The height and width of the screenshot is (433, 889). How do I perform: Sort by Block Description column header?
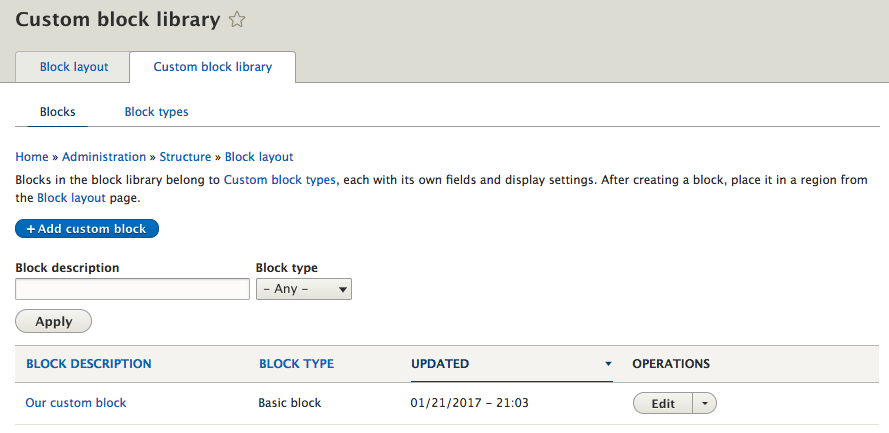pos(89,364)
